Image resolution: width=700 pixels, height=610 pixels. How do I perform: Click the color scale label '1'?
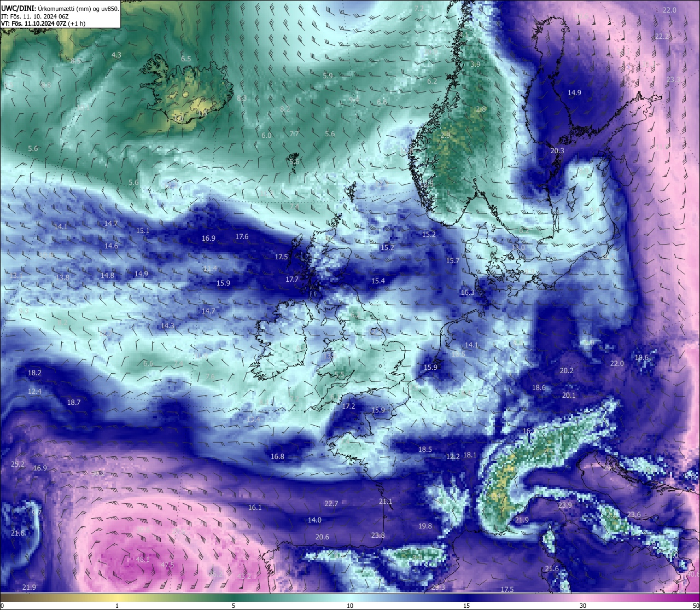point(117,606)
